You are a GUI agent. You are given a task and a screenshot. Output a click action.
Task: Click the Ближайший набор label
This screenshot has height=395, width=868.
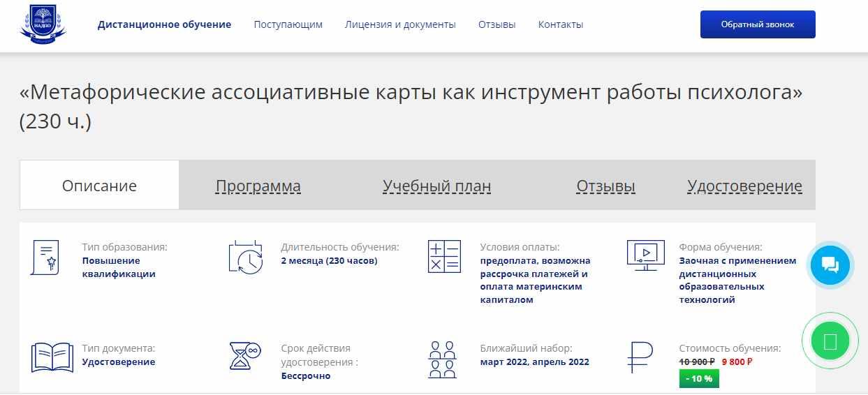click(x=527, y=348)
